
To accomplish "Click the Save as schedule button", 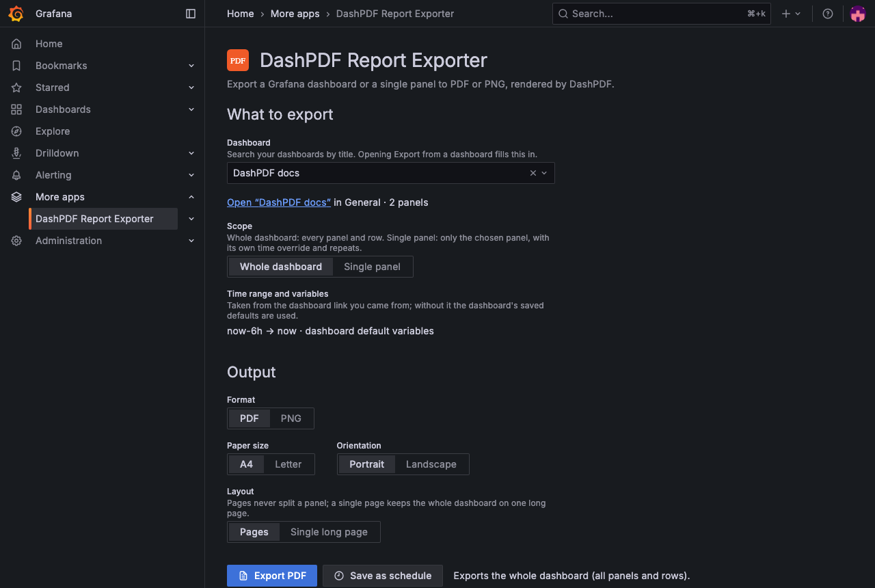I will tap(383, 576).
